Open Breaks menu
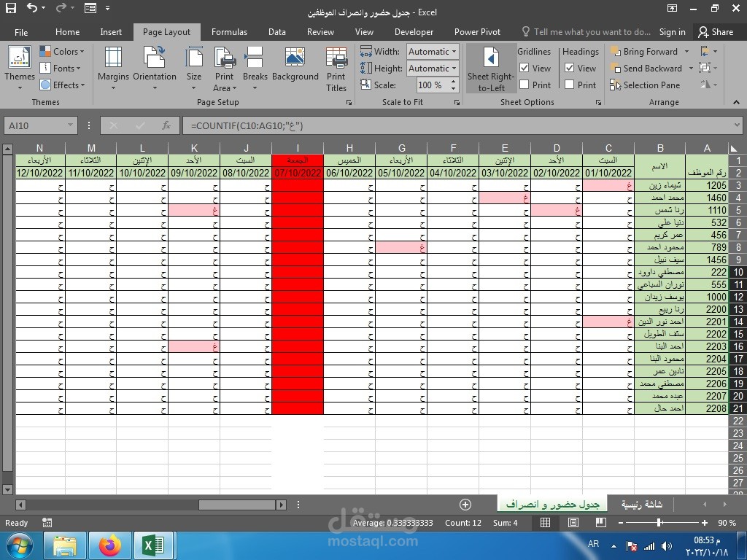The image size is (747, 560). [x=255, y=68]
